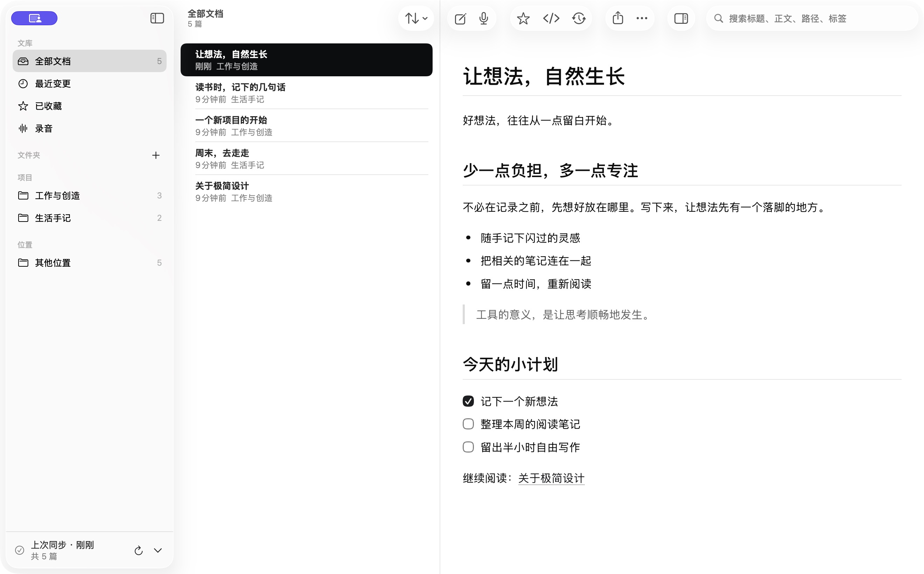Viewport: 924px width, 574px height.
Task: Select the note 一个新项目的开始
Action: point(306,126)
